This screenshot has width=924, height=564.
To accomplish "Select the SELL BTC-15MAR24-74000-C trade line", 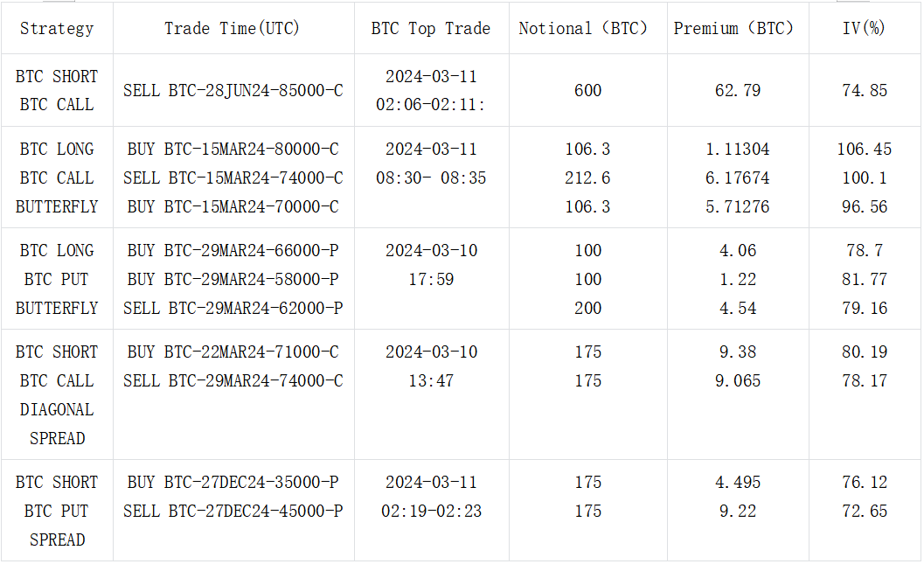I will click(233, 178).
